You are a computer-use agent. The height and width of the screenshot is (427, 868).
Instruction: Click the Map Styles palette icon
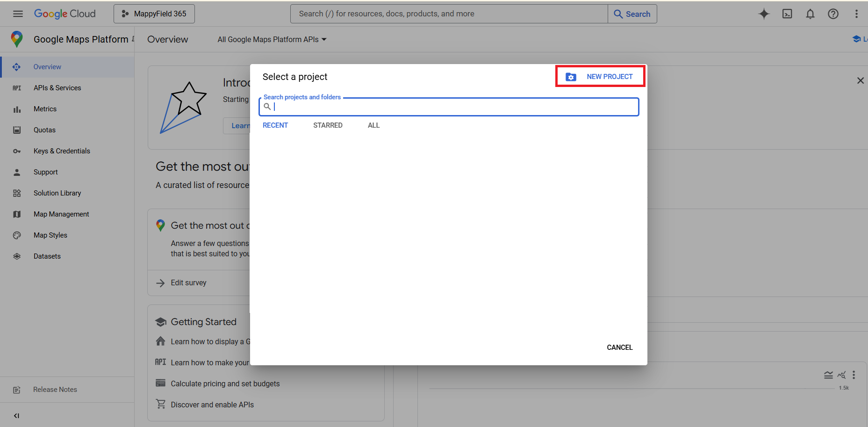[17, 235]
